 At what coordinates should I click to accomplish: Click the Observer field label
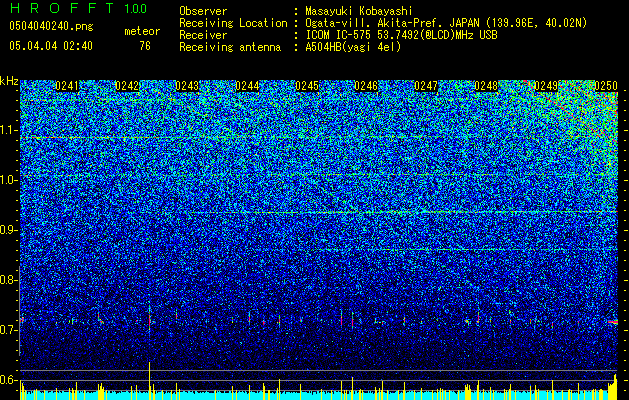[203, 11]
